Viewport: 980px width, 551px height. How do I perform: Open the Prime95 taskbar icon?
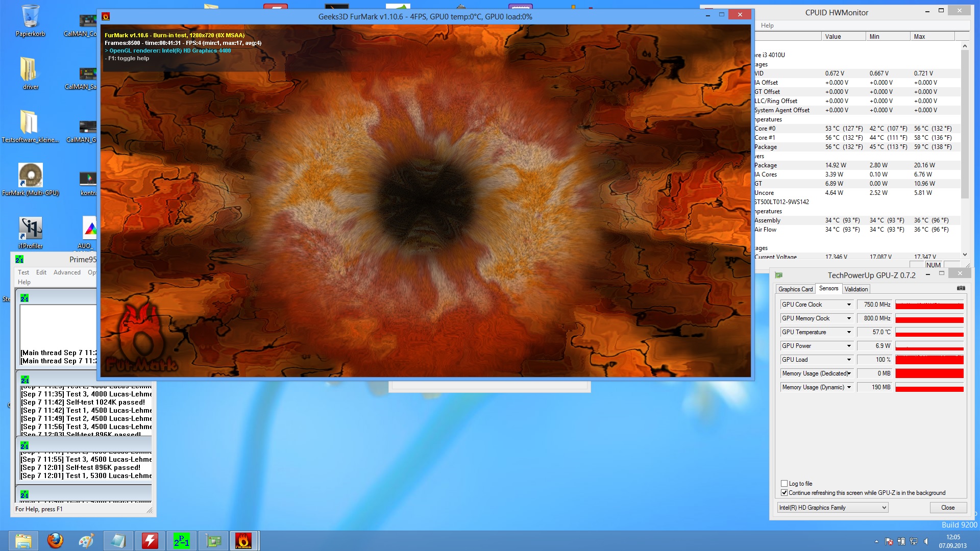(x=182, y=541)
